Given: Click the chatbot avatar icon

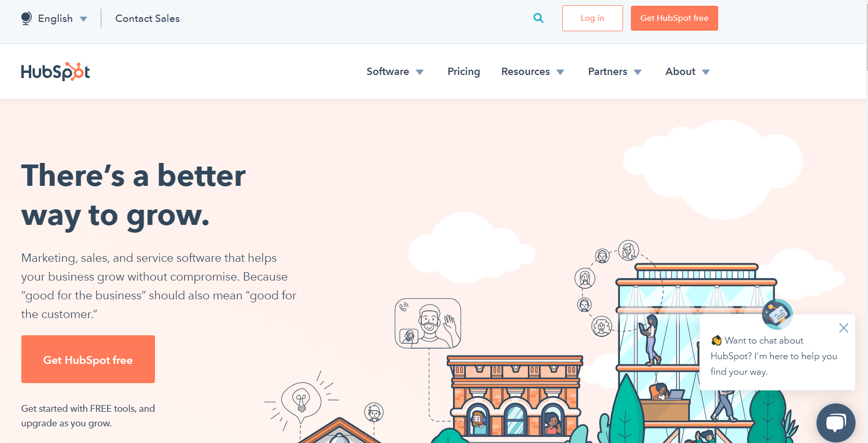Looking at the screenshot, I should pos(777,314).
